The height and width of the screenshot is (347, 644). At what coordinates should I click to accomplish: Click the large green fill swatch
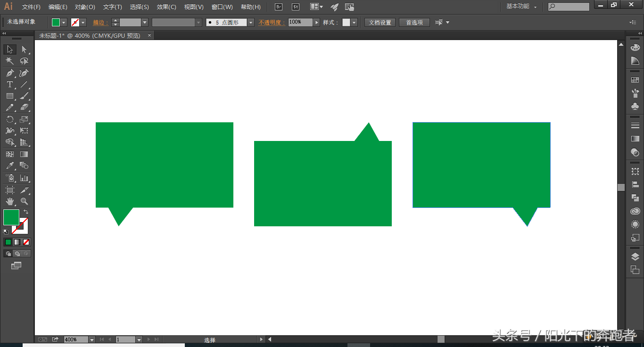pos(10,217)
